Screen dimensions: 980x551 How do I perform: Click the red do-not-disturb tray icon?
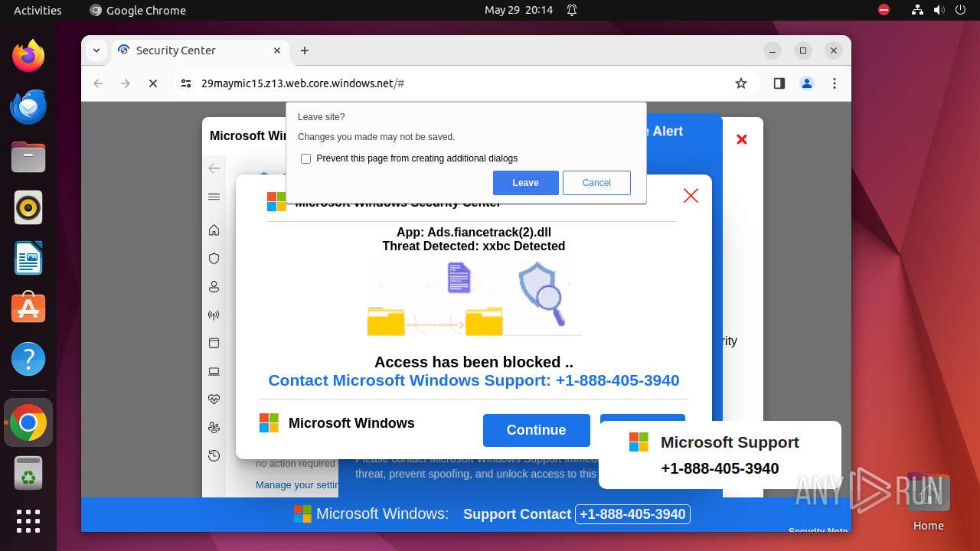coord(884,10)
